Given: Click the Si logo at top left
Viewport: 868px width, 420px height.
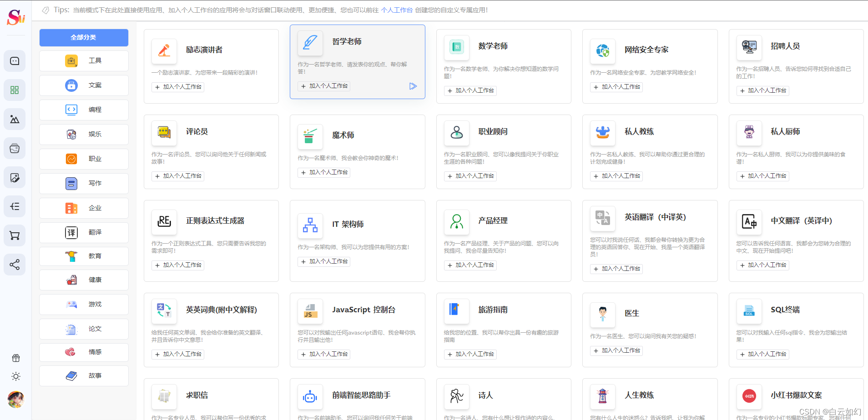Looking at the screenshot, I should point(16,17).
